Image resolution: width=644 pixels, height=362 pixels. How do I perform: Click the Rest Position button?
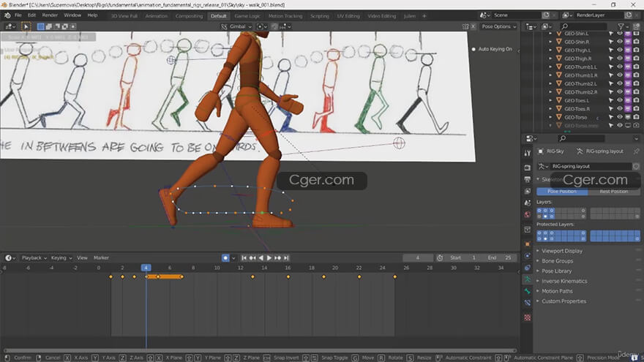pyautogui.click(x=613, y=192)
